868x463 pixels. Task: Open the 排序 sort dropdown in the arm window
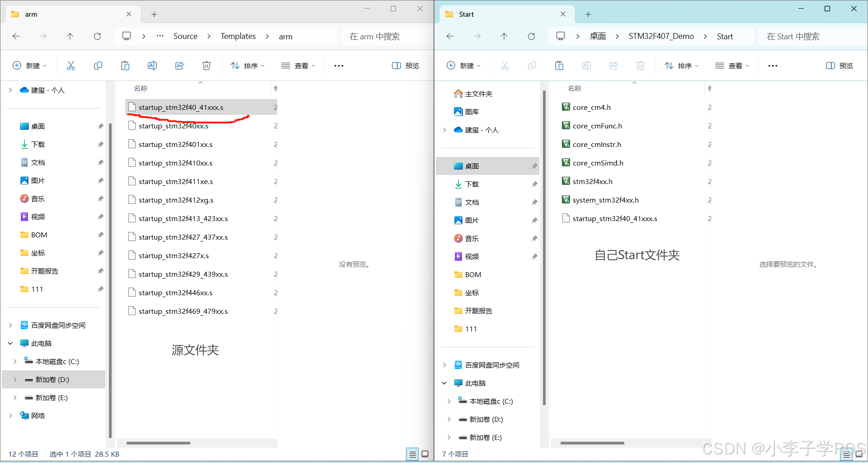click(x=247, y=66)
